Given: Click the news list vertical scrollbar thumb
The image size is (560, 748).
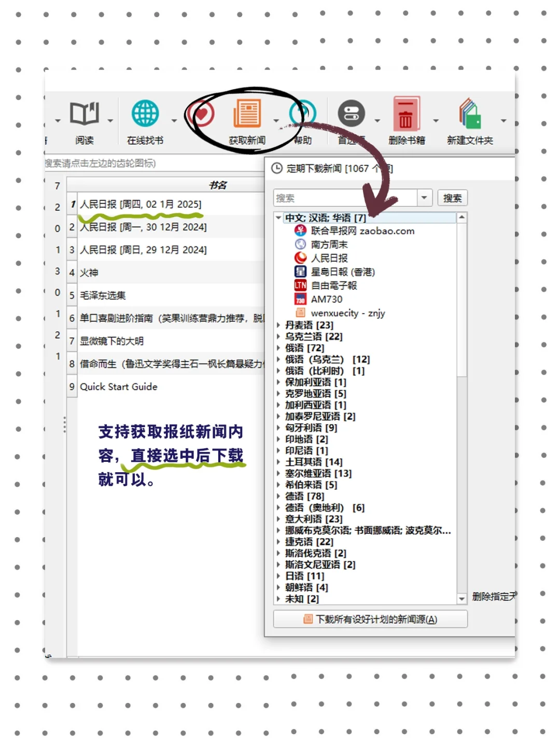Looking at the screenshot, I should (461, 300).
